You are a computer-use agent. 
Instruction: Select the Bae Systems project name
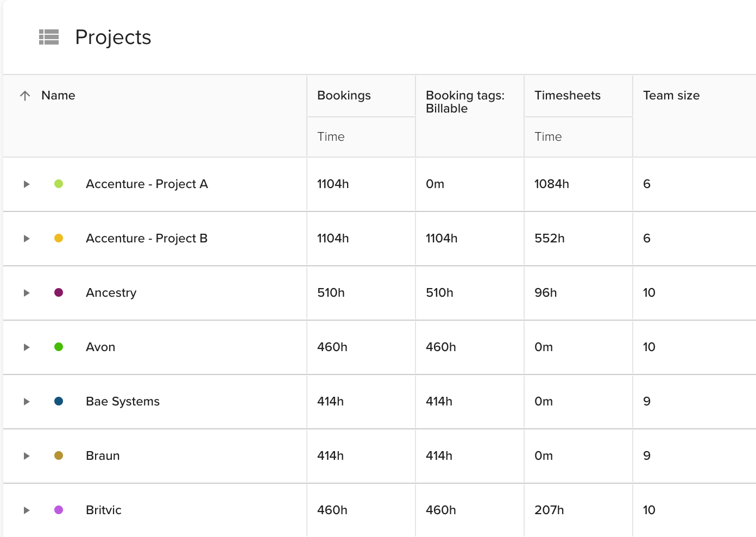pos(123,402)
